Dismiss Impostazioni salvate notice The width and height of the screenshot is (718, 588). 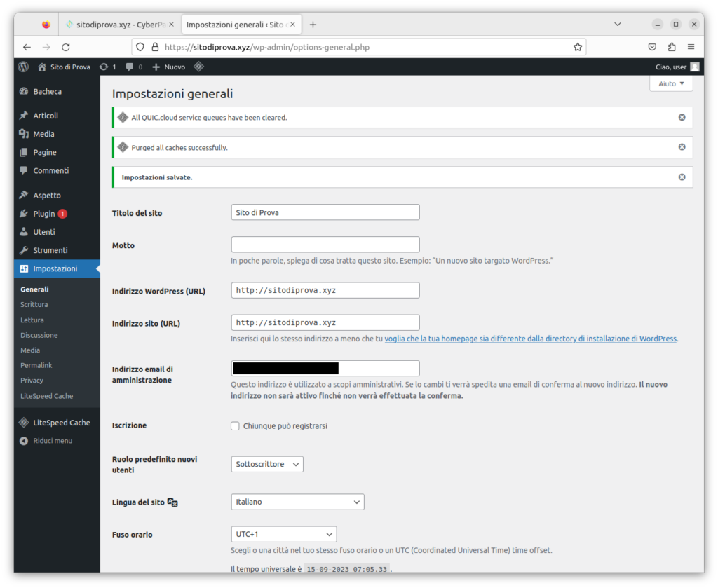(682, 177)
